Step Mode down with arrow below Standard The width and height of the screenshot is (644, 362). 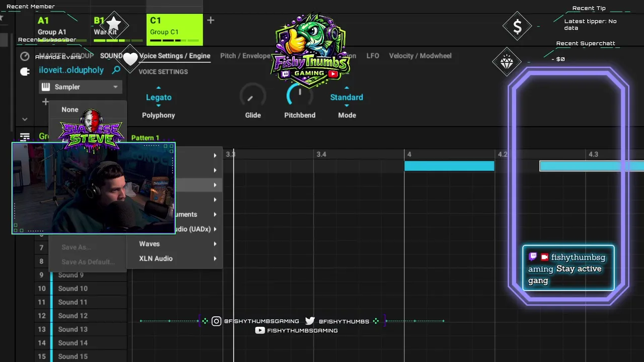pos(346,106)
